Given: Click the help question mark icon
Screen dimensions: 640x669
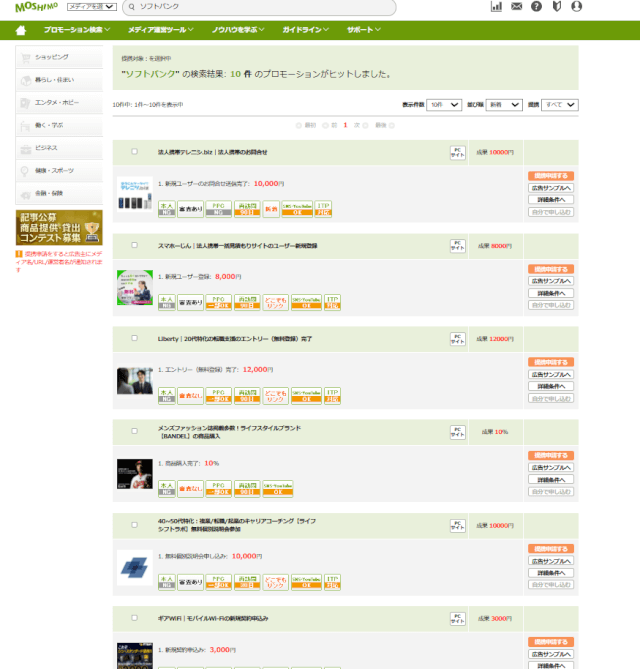Looking at the screenshot, I should 537,7.
